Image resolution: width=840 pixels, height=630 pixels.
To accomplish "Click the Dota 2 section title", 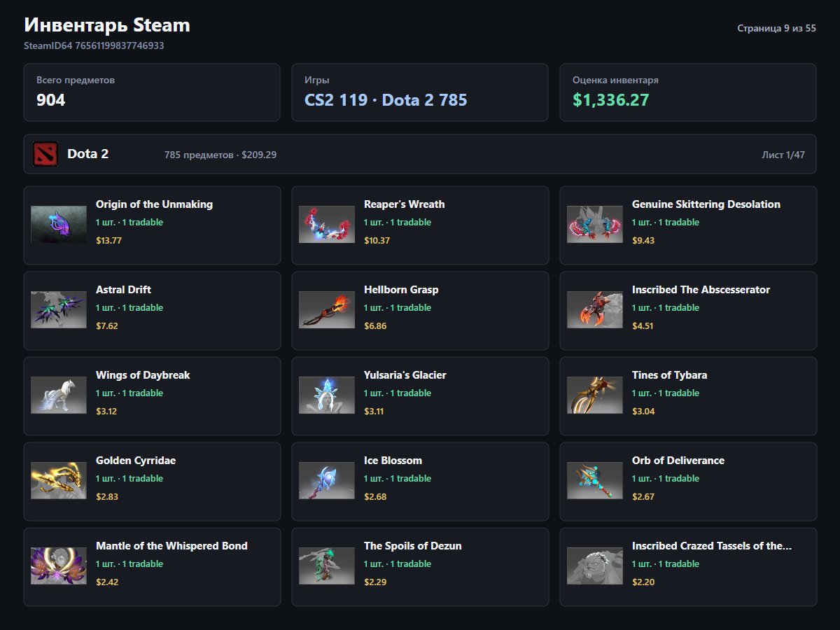I will 87,154.
